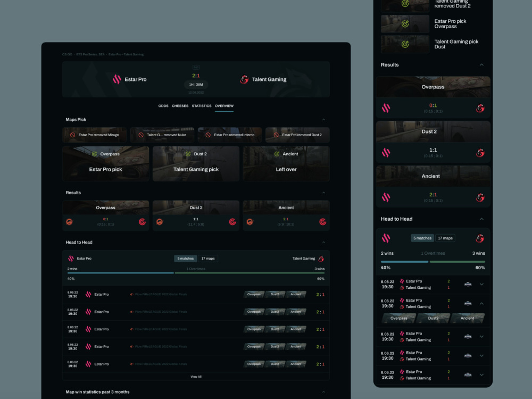Click View All under desktop match list
Image resolution: width=532 pixels, height=399 pixels.
point(196,377)
